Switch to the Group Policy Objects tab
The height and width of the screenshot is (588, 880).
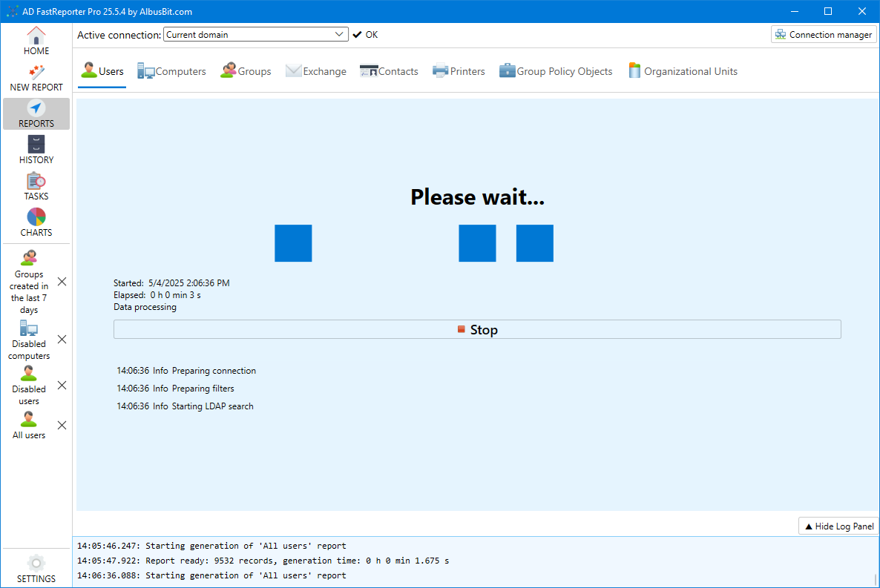[x=556, y=71]
